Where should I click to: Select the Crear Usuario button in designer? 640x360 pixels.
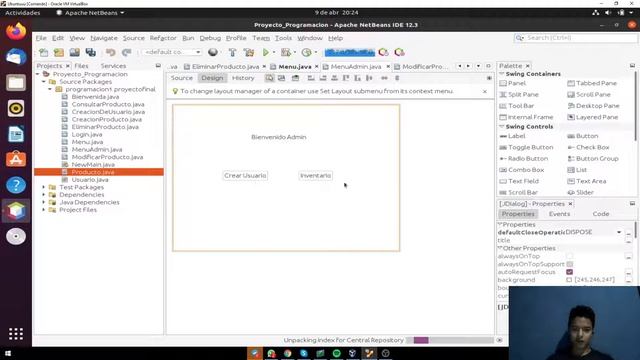(245, 176)
